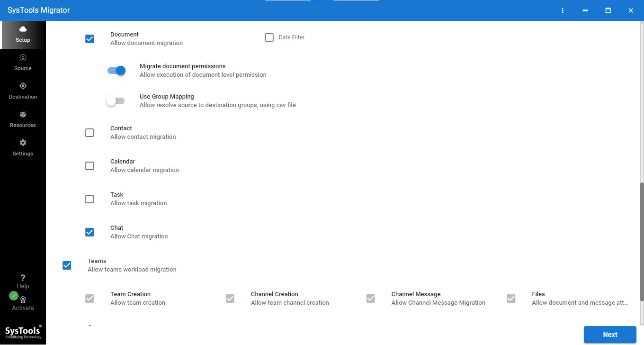The width and height of the screenshot is (644, 345).
Task: Enable the Date Filter checkbox
Action: [269, 37]
